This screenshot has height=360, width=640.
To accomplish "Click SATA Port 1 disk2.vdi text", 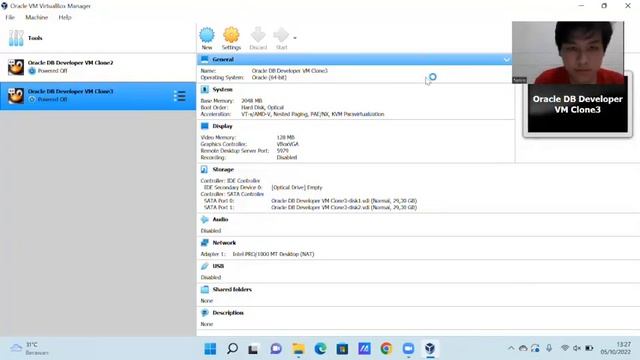I will coord(344,207).
